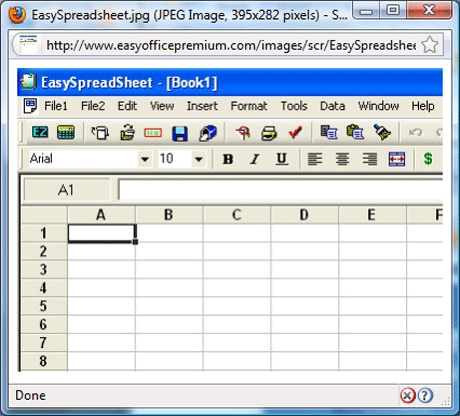This screenshot has height=416, width=460.
Task: Click the EasySpreadSheet title bar icon
Action: 28,82
